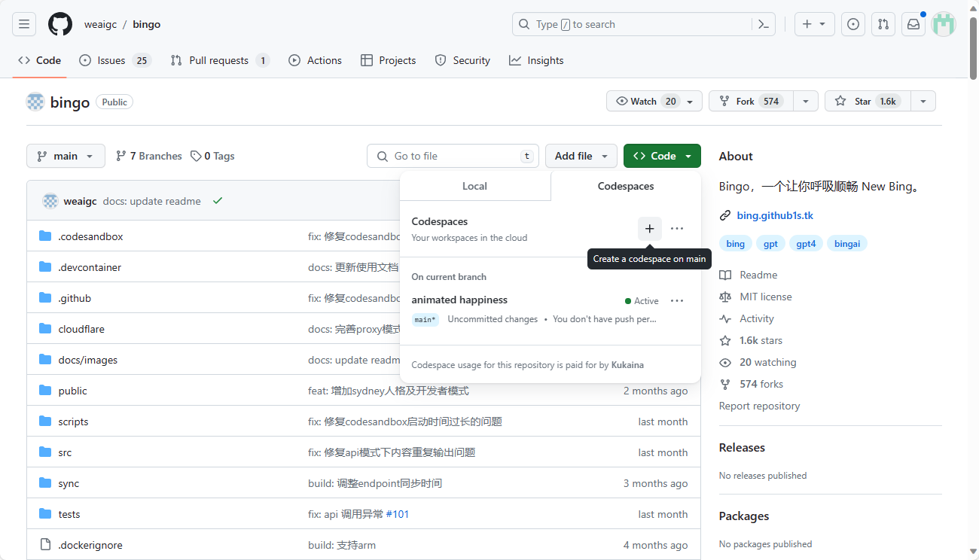The image size is (979, 560).
Task: Select the Codespaces tab
Action: pyautogui.click(x=626, y=186)
